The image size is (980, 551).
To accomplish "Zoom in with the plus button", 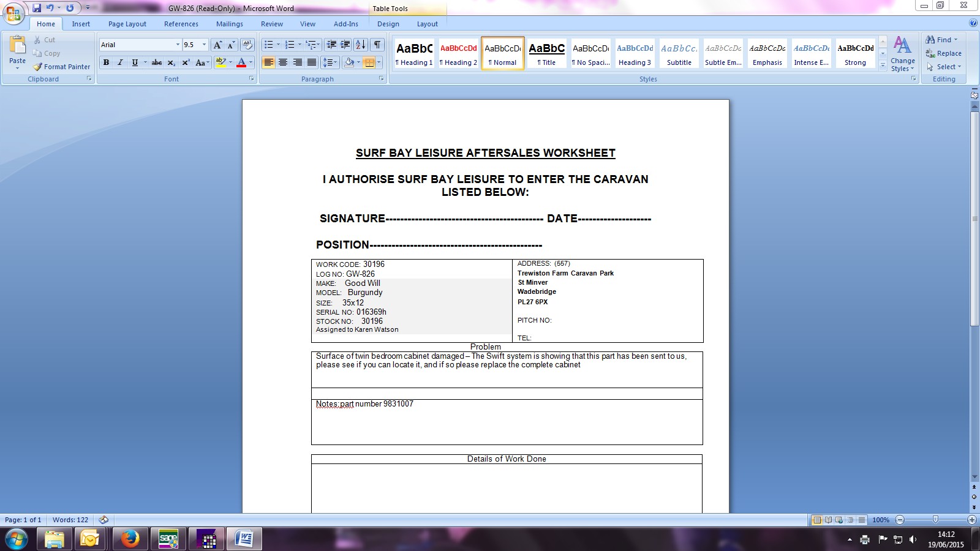I will 971,520.
